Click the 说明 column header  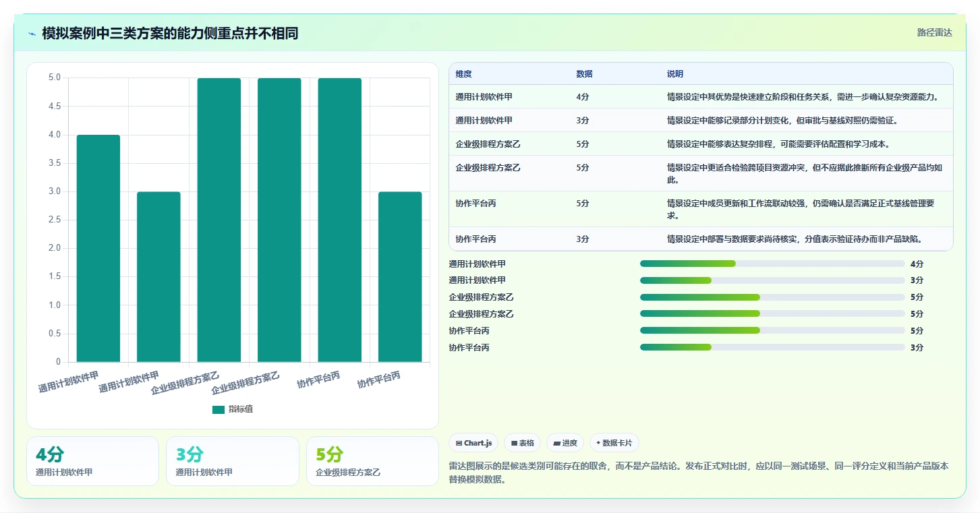675,74
